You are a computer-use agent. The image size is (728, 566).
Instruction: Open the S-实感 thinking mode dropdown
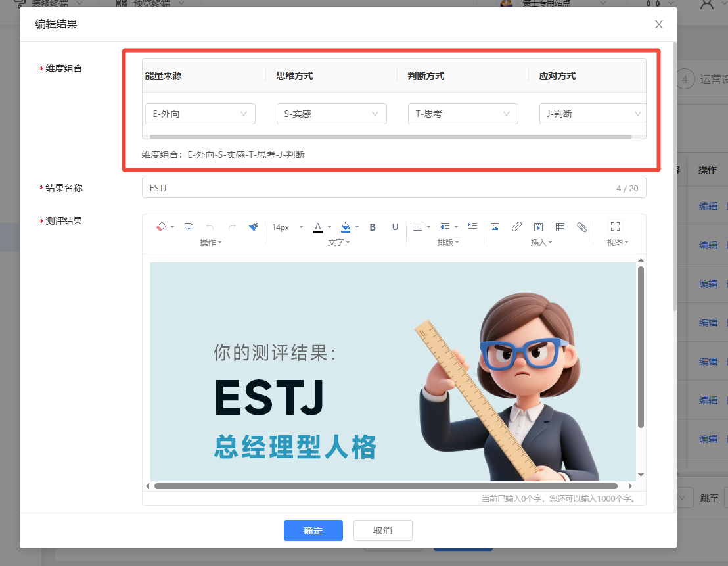(331, 114)
